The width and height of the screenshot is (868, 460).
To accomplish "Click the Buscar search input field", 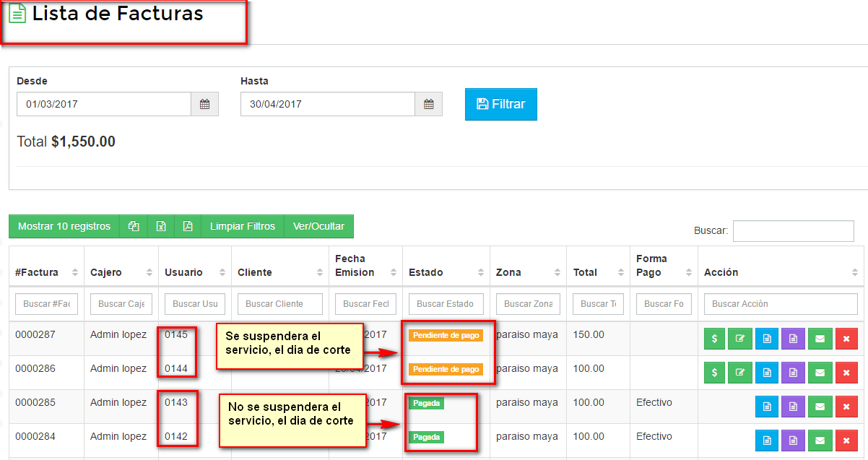I will [793, 231].
